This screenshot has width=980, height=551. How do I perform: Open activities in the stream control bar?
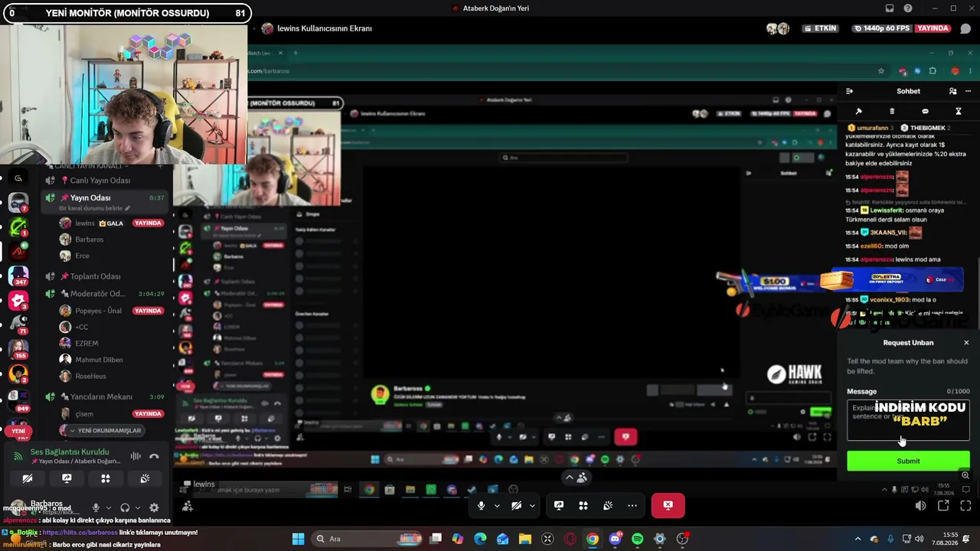583,505
